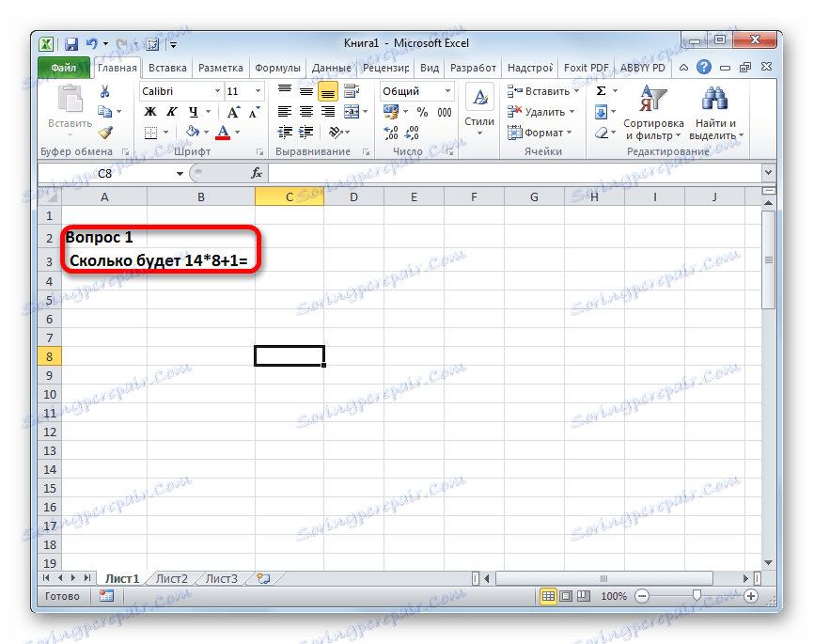Open the Calibri font name dropdown
The height and width of the screenshot is (644, 814).
point(217,91)
